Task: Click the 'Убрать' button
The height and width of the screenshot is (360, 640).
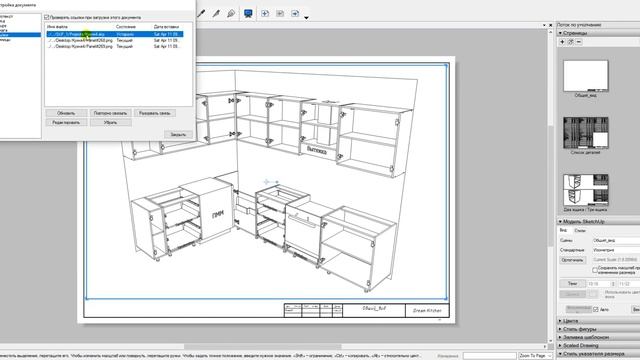Action: click(110, 122)
